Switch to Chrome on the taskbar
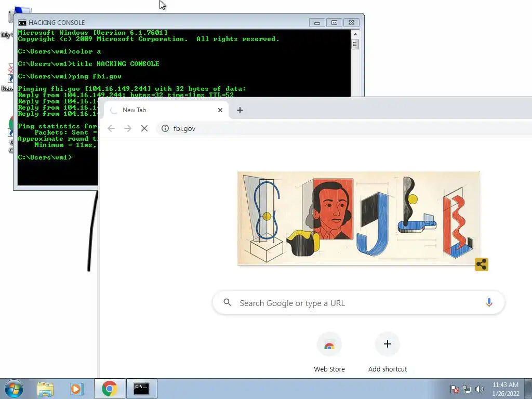This screenshot has width=532, height=399. [x=110, y=389]
